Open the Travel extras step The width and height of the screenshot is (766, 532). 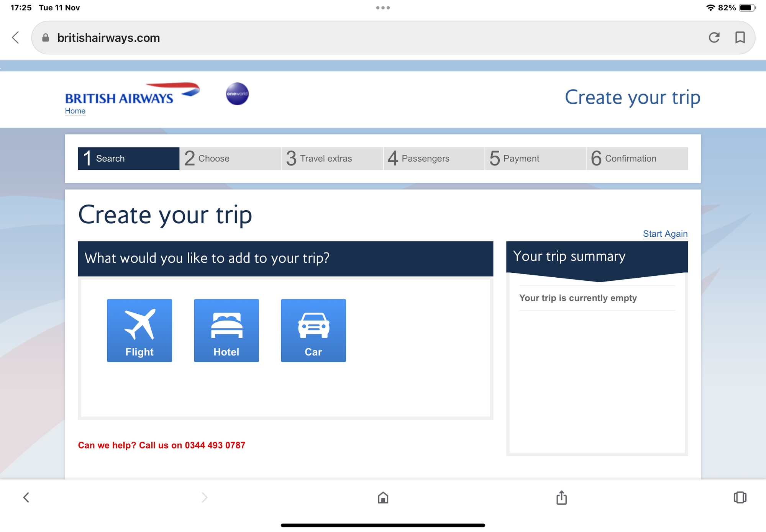332,159
